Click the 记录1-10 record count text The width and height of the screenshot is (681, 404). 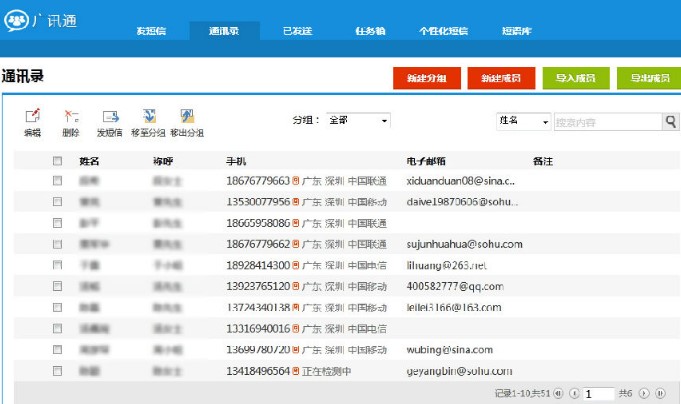pos(522,394)
